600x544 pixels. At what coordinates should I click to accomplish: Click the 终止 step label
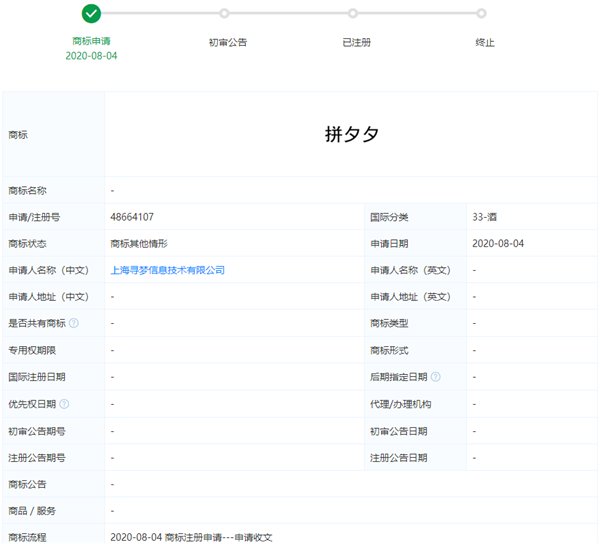485,42
